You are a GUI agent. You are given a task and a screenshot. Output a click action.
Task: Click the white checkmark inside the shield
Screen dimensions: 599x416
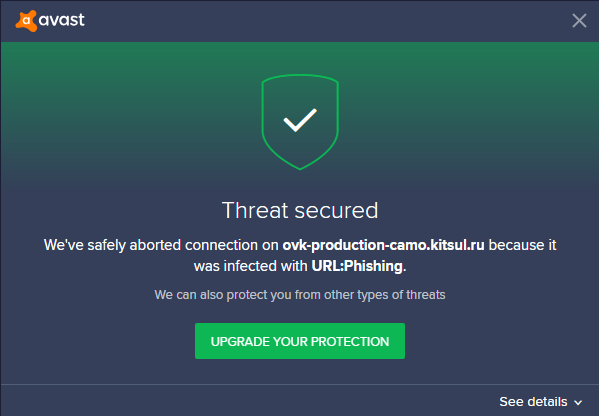[300, 120]
